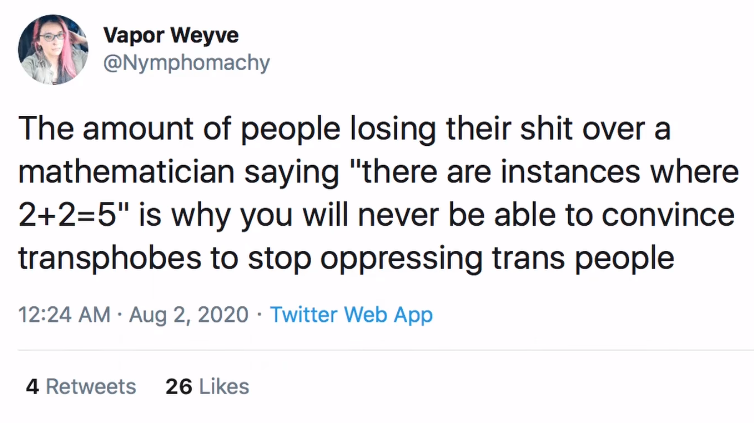Click the retweet count number 4
Screen dimensions: 754x423
click(32, 386)
